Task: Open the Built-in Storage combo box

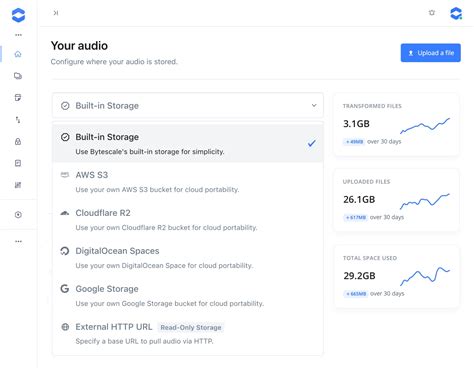Action: pyautogui.click(x=188, y=106)
